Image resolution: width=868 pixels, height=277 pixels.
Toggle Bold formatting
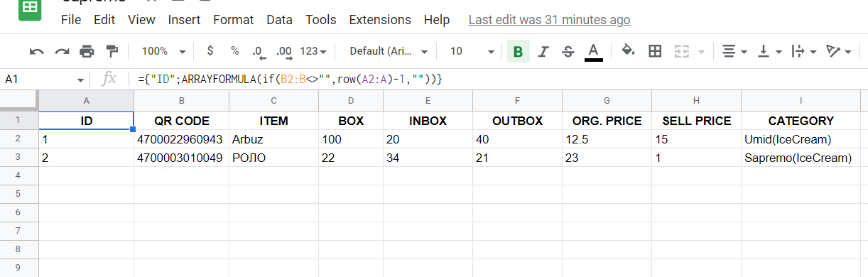point(519,51)
